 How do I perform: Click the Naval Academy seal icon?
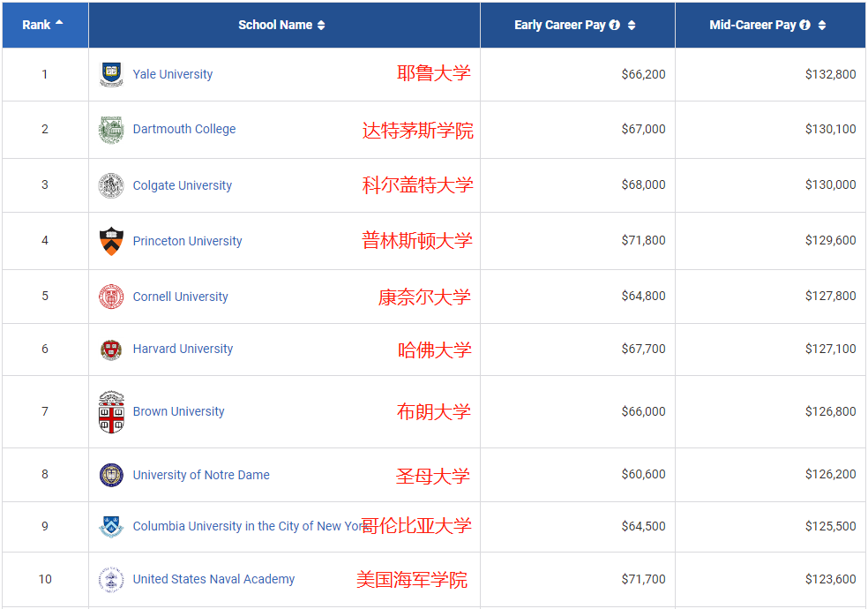tap(111, 580)
